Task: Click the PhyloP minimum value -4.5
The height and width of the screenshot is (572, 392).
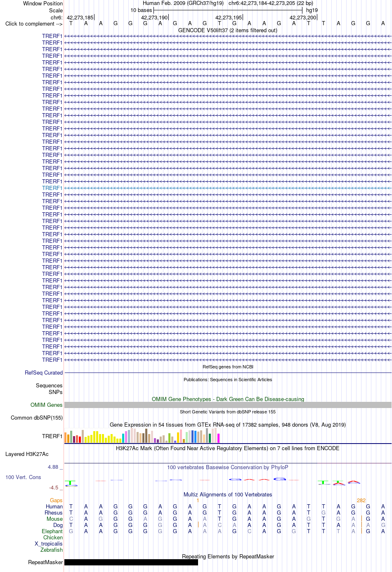Action: click(54, 488)
